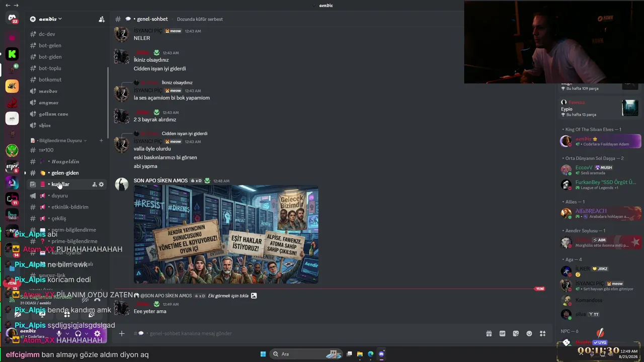Open FurkanBey member profile
This screenshot has height=362, width=644.
(601, 185)
